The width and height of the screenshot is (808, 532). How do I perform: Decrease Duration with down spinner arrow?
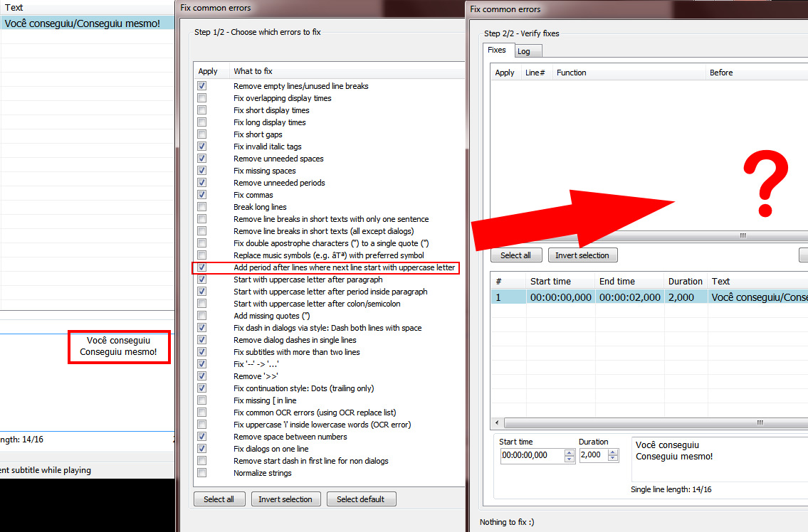(x=613, y=459)
